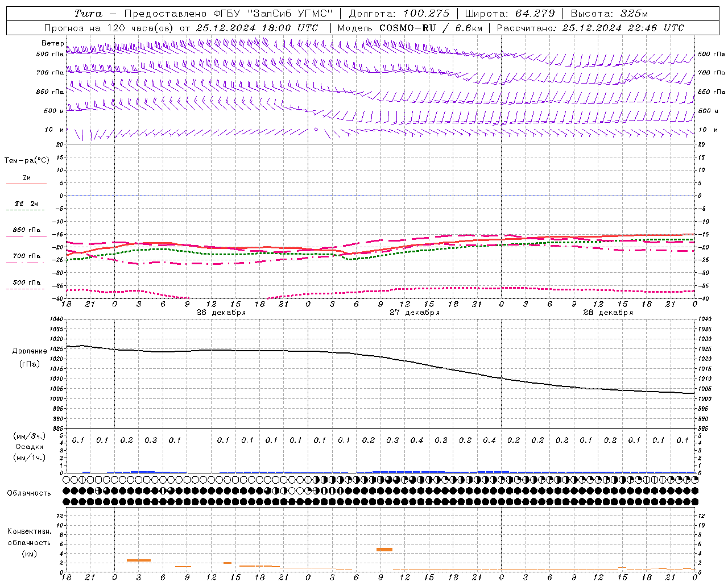Screen dimensions: 728x582
Task: Click the '(мм/1ч.)' precipitation unit label
Action: [x=30, y=458]
